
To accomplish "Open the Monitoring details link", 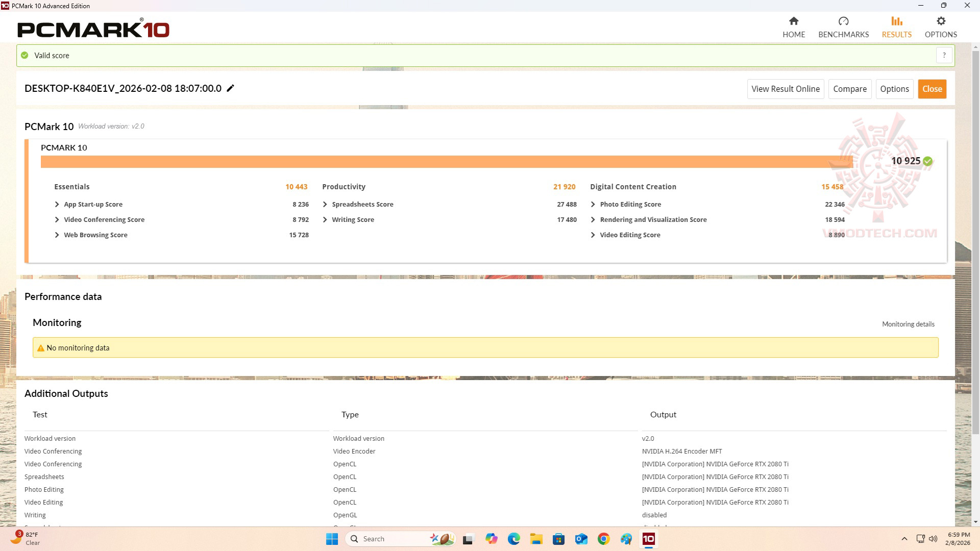I will coord(908,324).
